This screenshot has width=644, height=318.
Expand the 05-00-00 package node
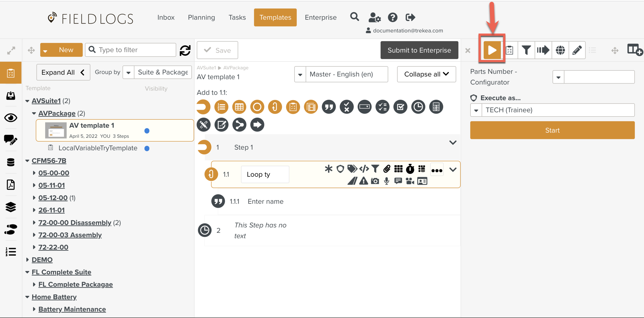tap(34, 173)
